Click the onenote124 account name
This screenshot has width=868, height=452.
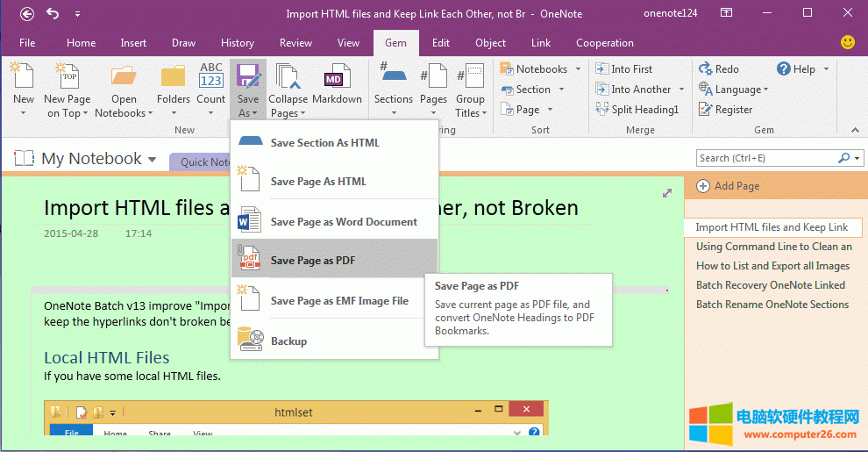point(671,13)
